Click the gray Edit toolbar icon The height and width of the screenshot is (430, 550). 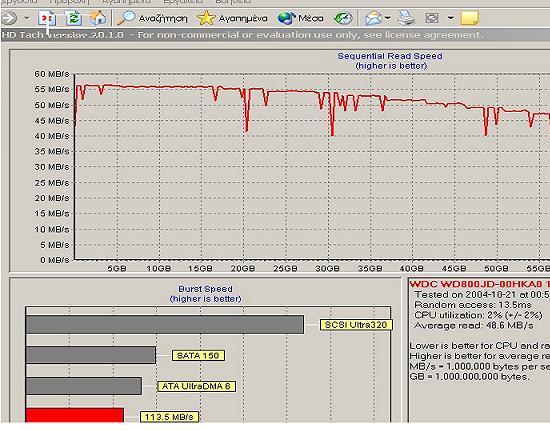point(432,18)
